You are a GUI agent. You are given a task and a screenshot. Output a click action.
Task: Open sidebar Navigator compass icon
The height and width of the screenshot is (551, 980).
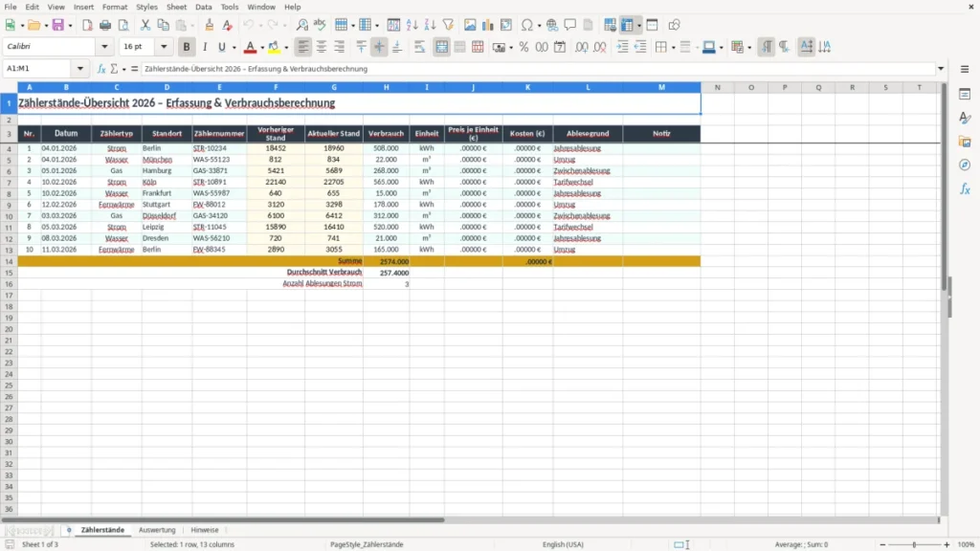click(x=965, y=165)
